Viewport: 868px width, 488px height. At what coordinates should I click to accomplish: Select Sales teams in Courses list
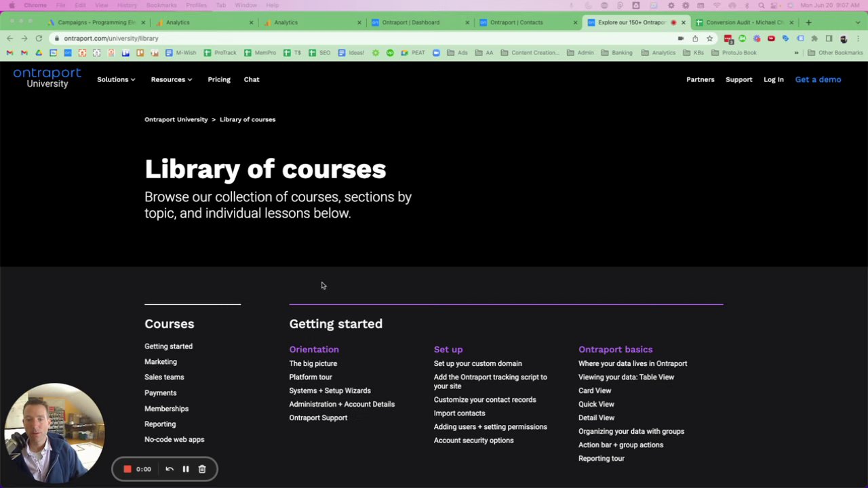coord(164,377)
